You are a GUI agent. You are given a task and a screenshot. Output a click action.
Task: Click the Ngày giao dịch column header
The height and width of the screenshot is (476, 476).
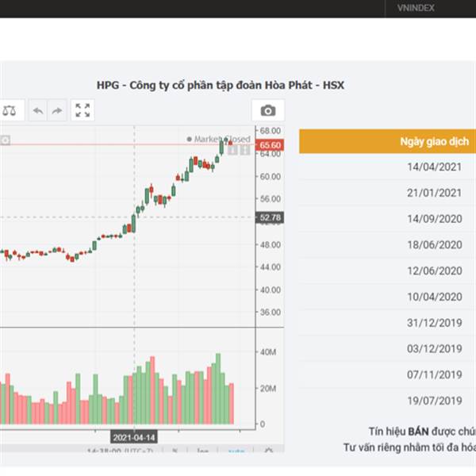435,141
